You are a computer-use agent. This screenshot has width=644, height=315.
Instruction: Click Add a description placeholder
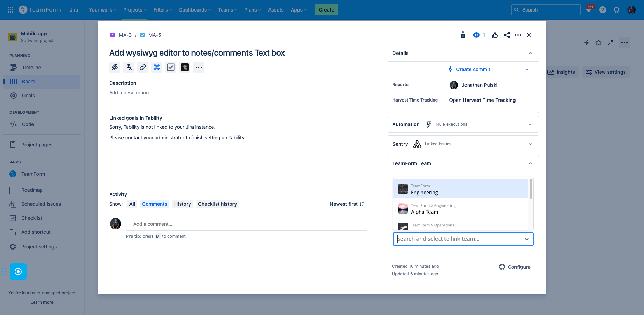click(131, 93)
